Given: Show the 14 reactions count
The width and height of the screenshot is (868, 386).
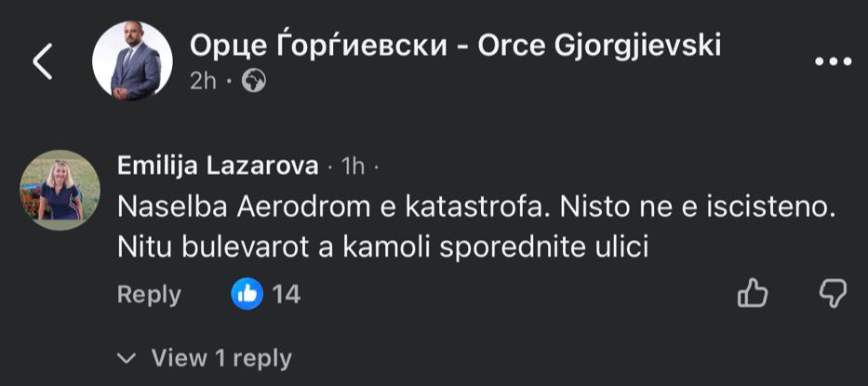Looking at the screenshot, I should 287,295.
